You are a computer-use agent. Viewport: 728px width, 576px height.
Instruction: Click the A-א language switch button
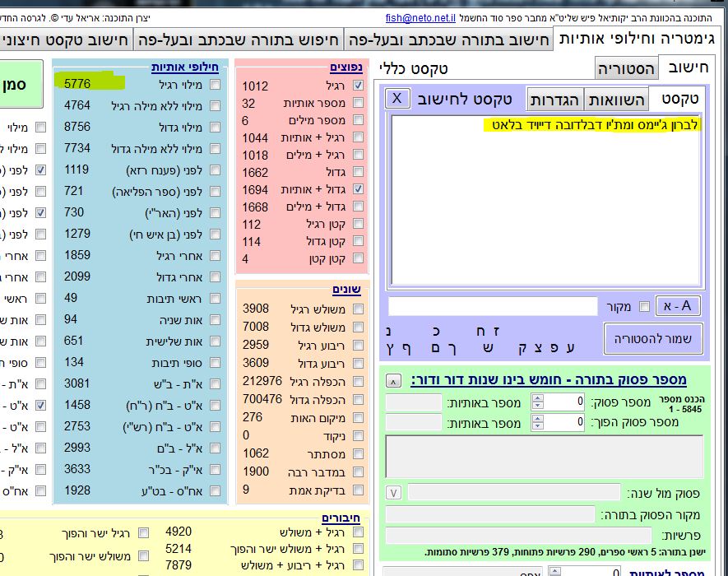pyautogui.click(x=679, y=306)
